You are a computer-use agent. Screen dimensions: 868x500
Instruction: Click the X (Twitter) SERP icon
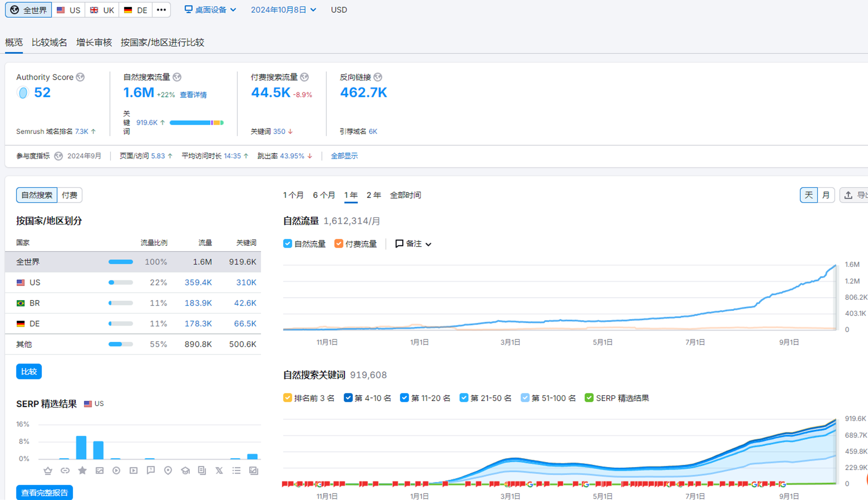tap(219, 471)
